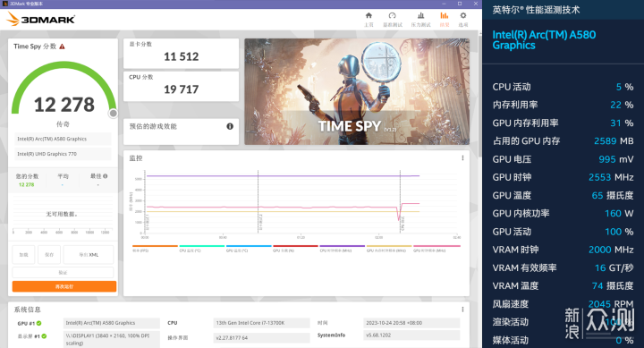Viewport: 644px width, 348px height.
Task: Click the second dashed marker in monitor graph
Action: pyautogui.click(x=400, y=201)
